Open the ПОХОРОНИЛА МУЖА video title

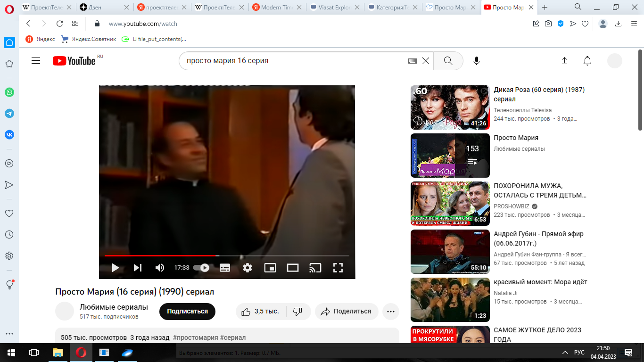point(540,190)
